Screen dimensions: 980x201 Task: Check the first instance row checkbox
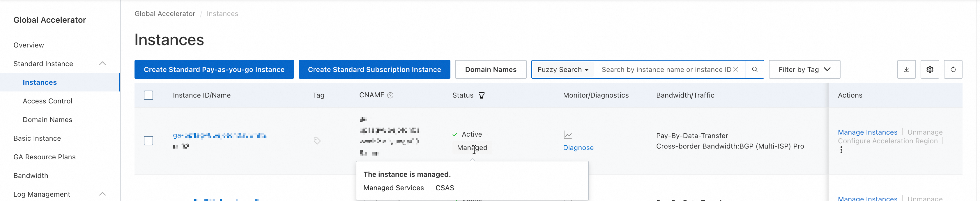148,141
